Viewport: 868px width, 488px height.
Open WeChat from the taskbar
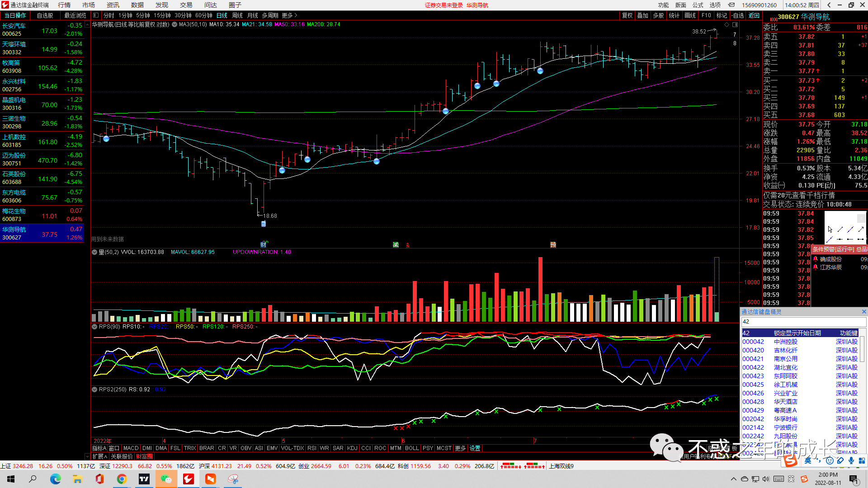point(166,479)
